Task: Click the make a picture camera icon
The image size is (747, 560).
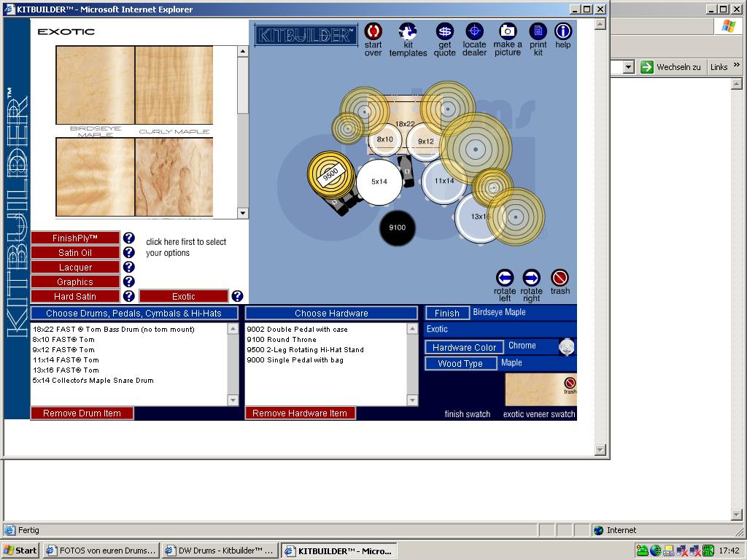Action: 508,31
